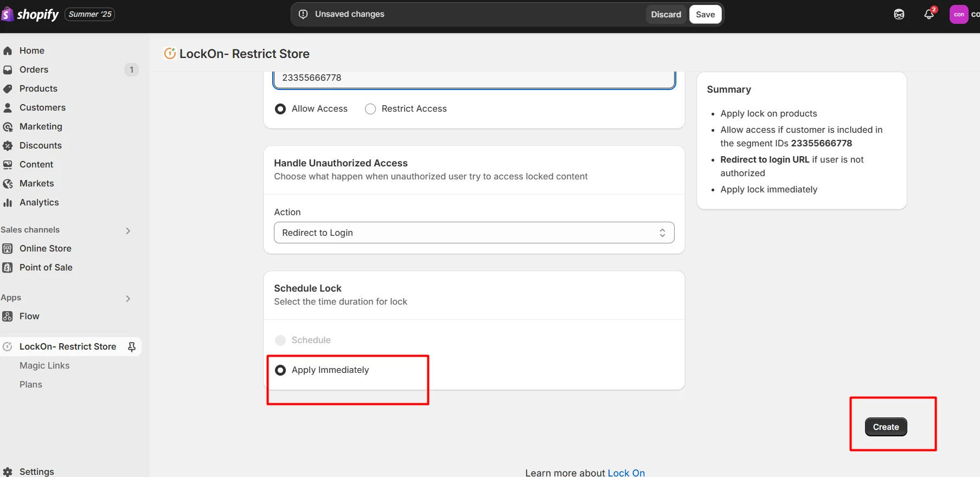
Task: Click the Settings gear icon
Action: point(8,472)
